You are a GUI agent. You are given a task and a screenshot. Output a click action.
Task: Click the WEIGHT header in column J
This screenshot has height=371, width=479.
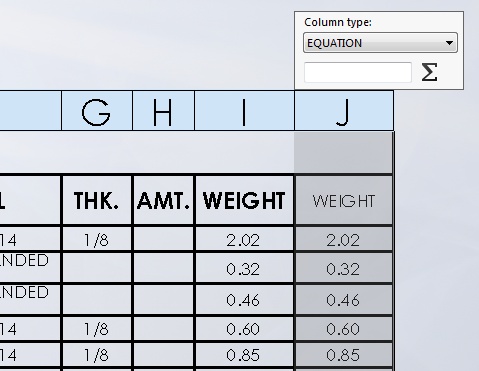tap(344, 200)
